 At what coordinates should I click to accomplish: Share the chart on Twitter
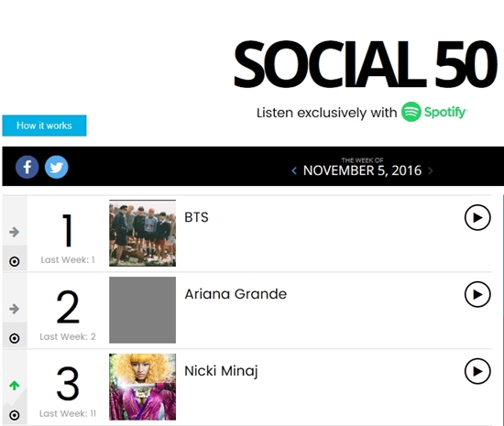tap(56, 167)
